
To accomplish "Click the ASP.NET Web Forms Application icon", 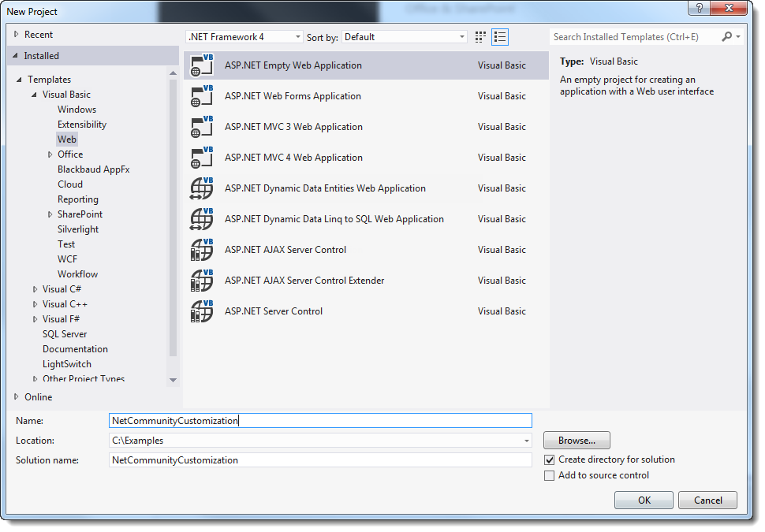I will tap(201, 96).
